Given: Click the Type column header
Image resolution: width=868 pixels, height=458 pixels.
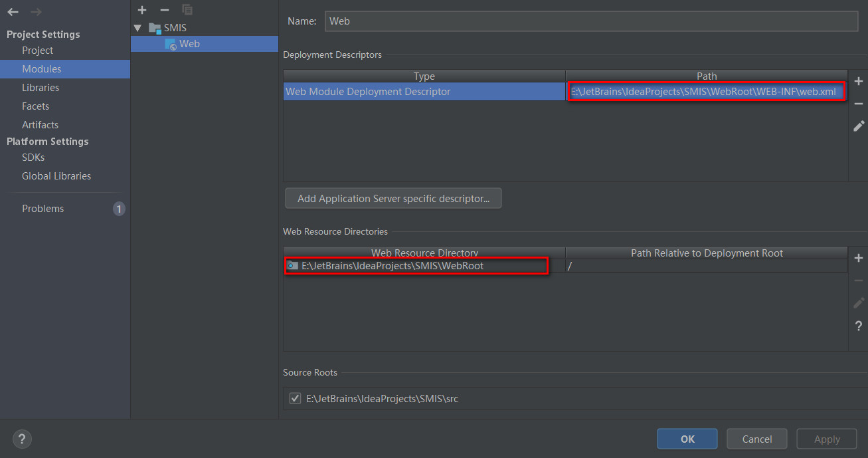Looking at the screenshot, I should (x=424, y=76).
